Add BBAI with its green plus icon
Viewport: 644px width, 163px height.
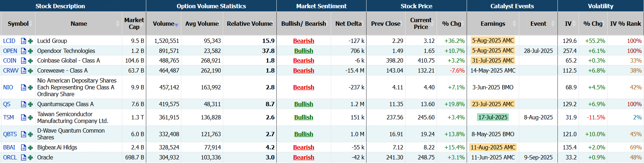point(30,148)
